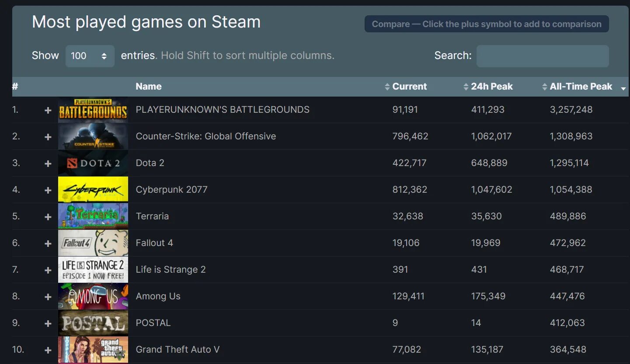Select current players value 91,191
Screen dimensions: 630x364
click(405, 110)
